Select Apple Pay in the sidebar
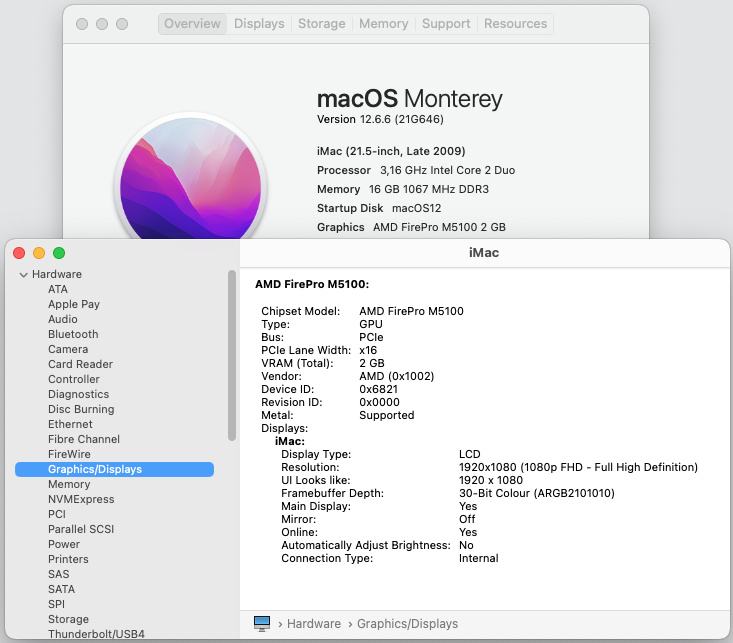Image resolution: width=733 pixels, height=643 pixels. pos(74,304)
